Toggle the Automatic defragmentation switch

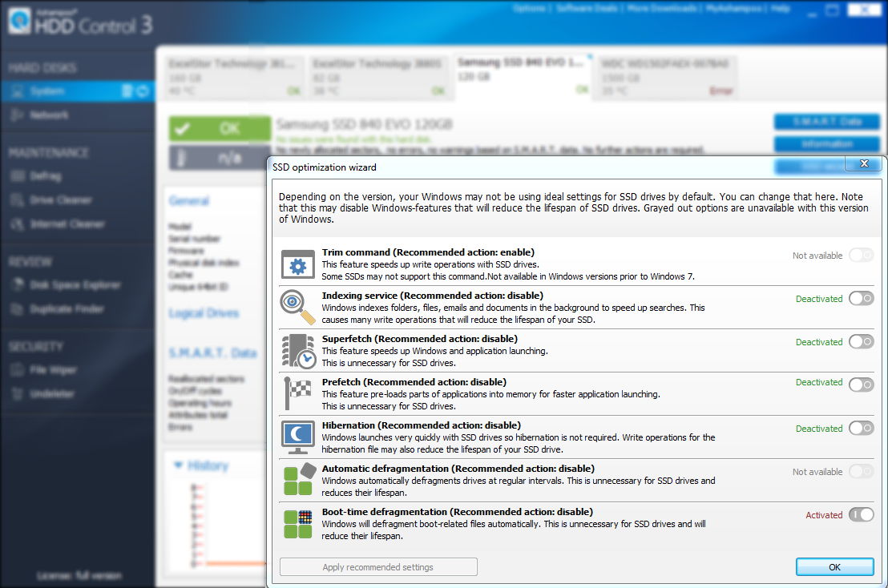pos(861,471)
